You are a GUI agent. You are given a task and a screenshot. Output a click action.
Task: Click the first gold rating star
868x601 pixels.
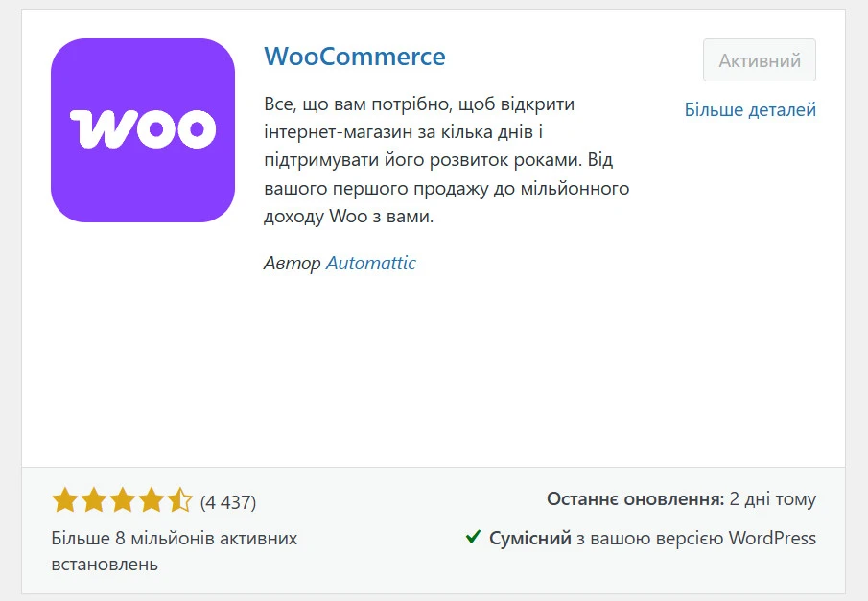[65, 500]
